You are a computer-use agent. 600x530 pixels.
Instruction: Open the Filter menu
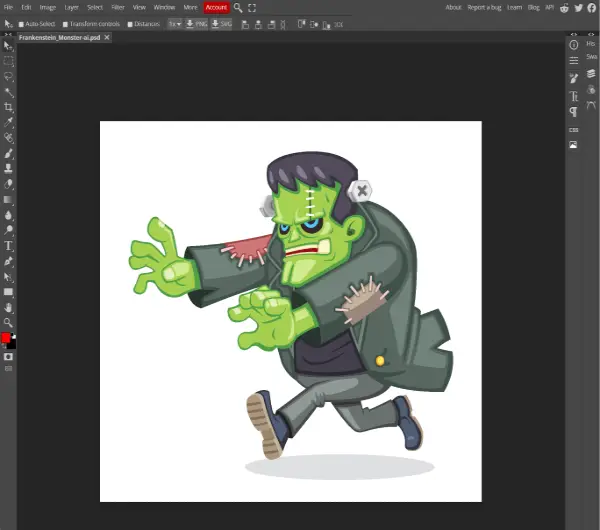pos(118,7)
